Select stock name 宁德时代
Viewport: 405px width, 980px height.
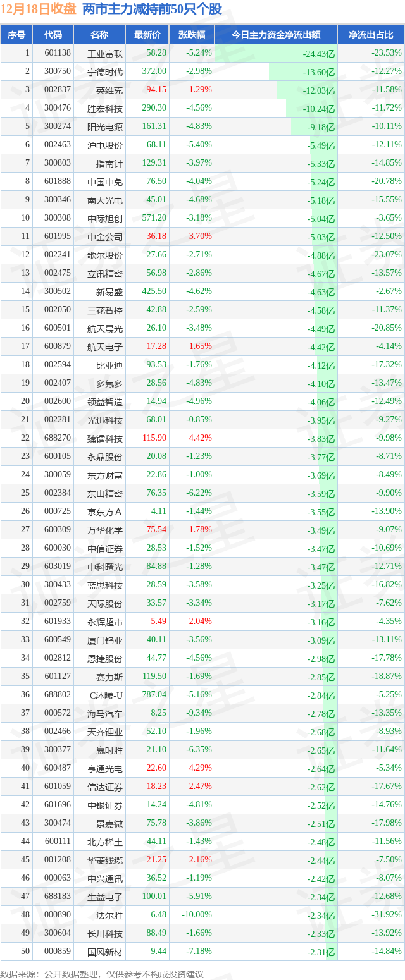[105, 71]
